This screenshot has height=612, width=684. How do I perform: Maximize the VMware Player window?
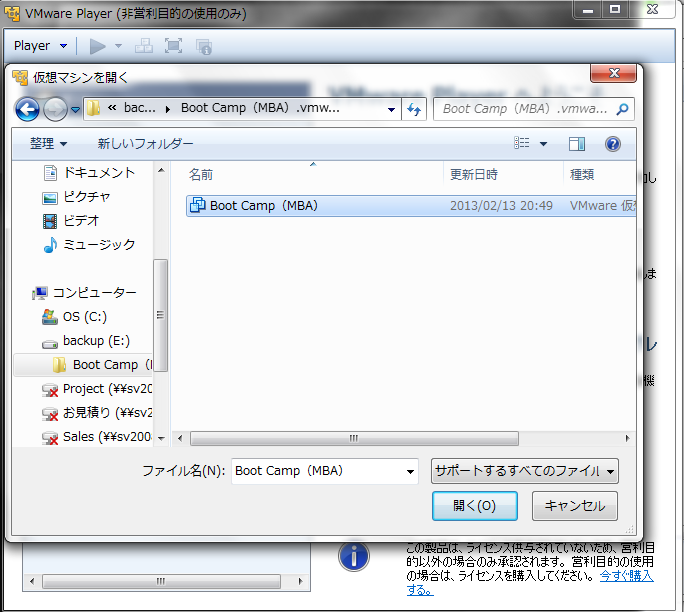(x=615, y=9)
